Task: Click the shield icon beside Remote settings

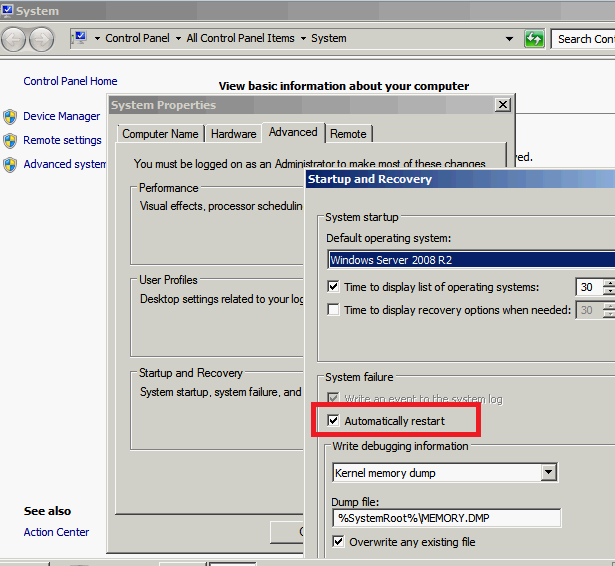Action: coord(10,140)
